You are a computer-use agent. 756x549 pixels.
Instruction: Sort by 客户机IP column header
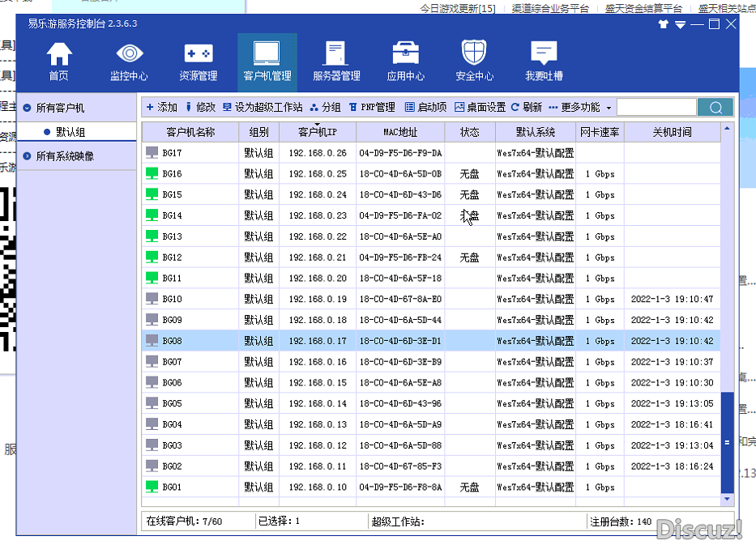pyautogui.click(x=318, y=132)
